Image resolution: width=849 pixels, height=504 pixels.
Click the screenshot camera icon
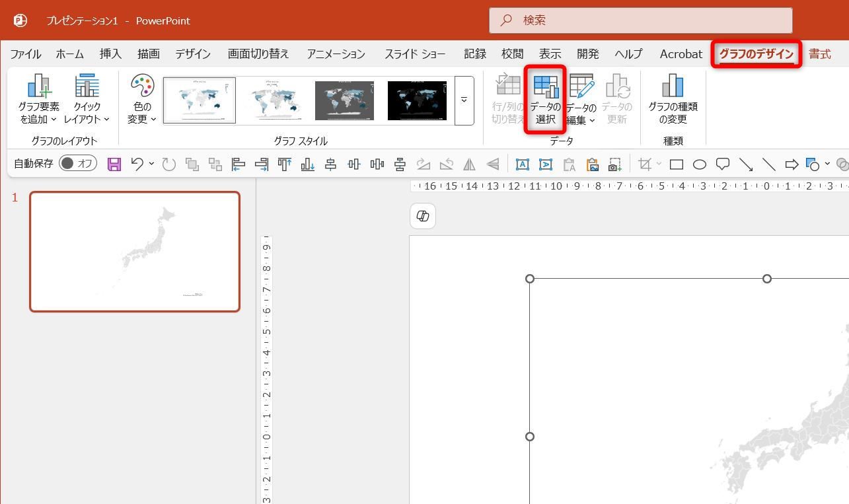tap(615, 164)
